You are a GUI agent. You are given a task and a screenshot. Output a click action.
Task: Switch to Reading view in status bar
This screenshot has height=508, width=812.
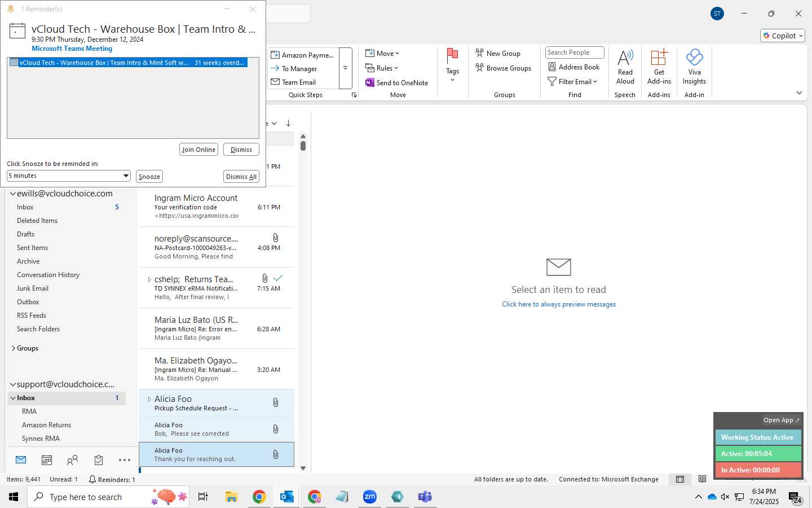pos(702,479)
